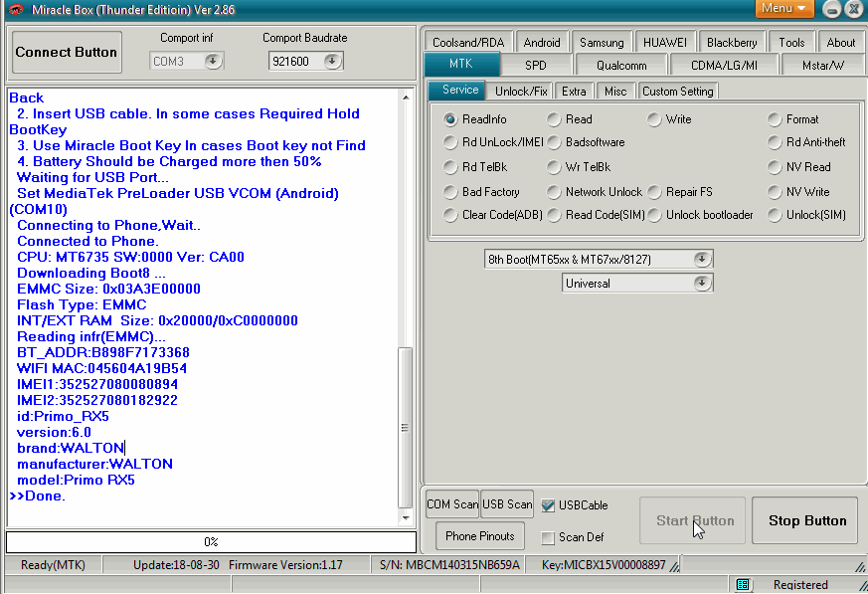Open Phone Pinouts
The height and width of the screenshot is (594, 868).
480,536
